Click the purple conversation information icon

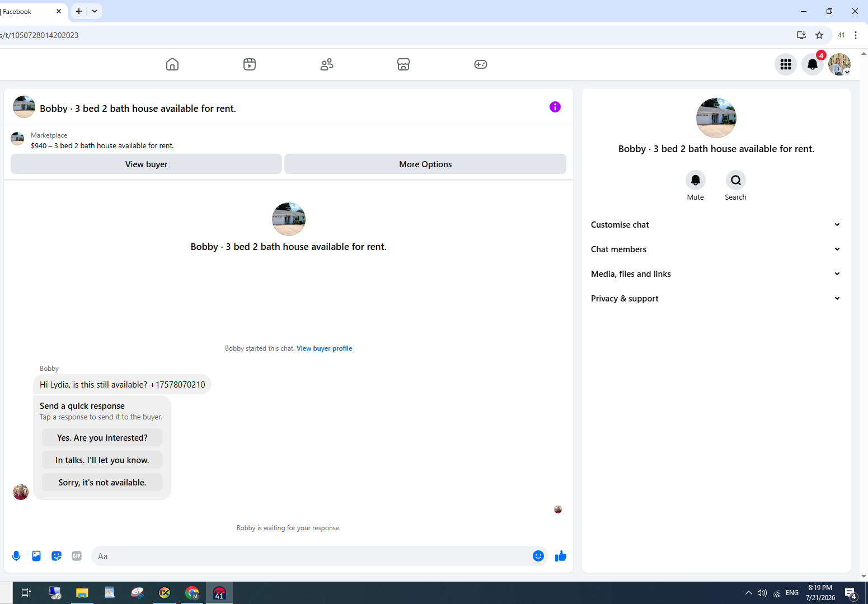tap(555, 107)
